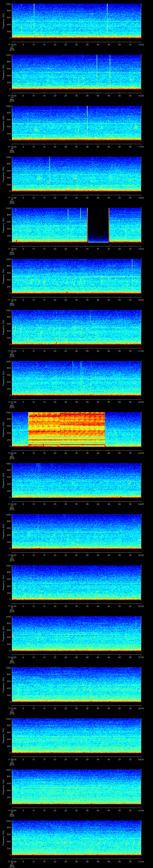Open the spectrogram panel starting at 17:24:00
Viewport: 153px width, 868px height.
77,532
